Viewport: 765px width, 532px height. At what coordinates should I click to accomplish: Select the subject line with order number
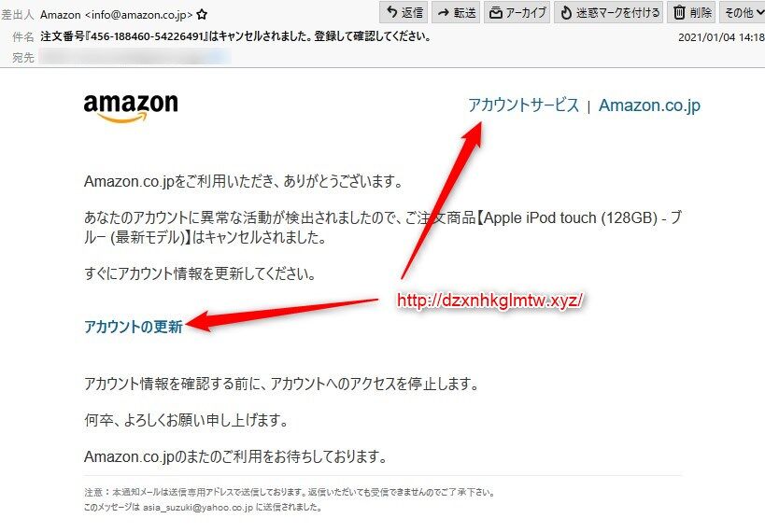click(235, 36)
